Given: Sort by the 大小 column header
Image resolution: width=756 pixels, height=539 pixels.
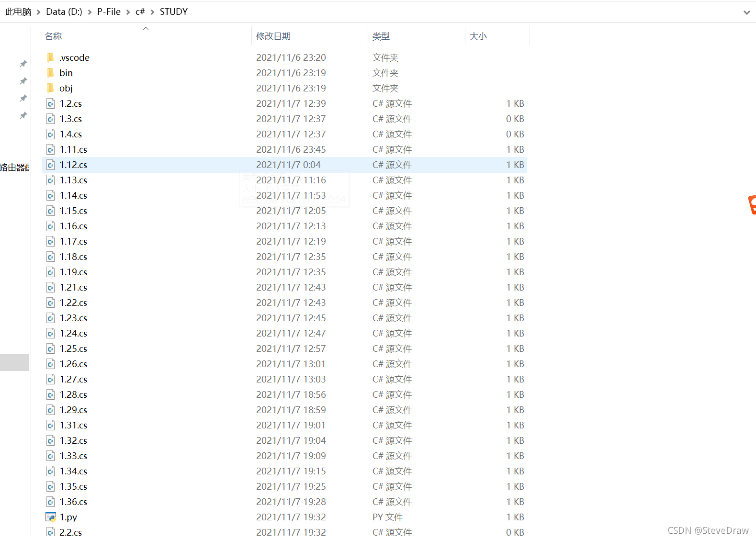Looking at the screenshot, I should 478,36.
